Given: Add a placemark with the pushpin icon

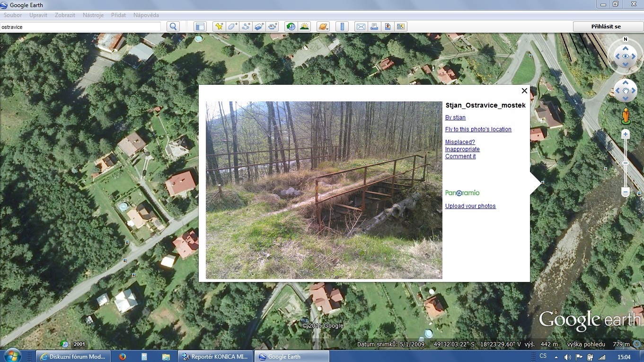Looking at the screenshot, I should tap(219, 27).
